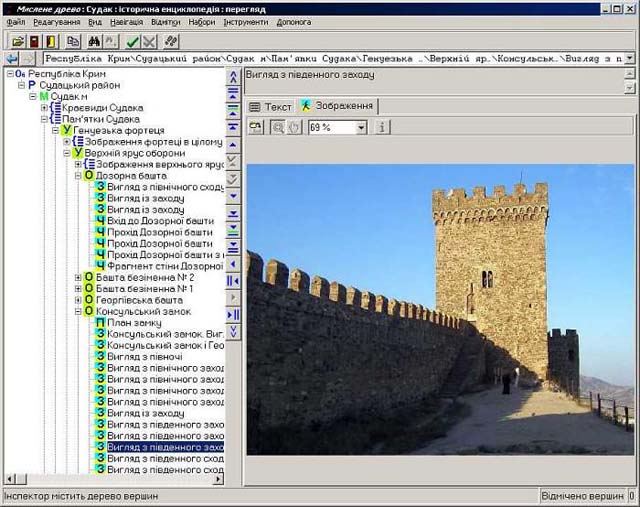
Task: Switch to the Текст tab
Action: (270, 106)
